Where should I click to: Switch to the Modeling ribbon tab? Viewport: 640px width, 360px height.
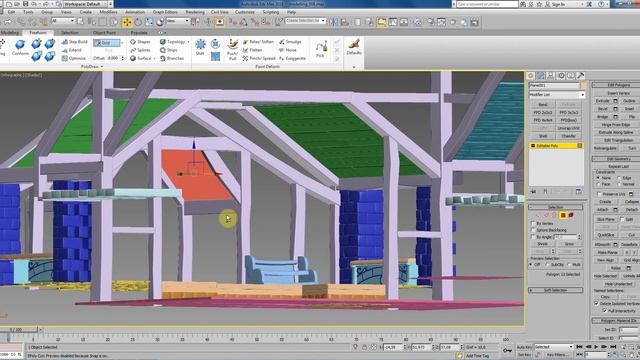[10, 33]
